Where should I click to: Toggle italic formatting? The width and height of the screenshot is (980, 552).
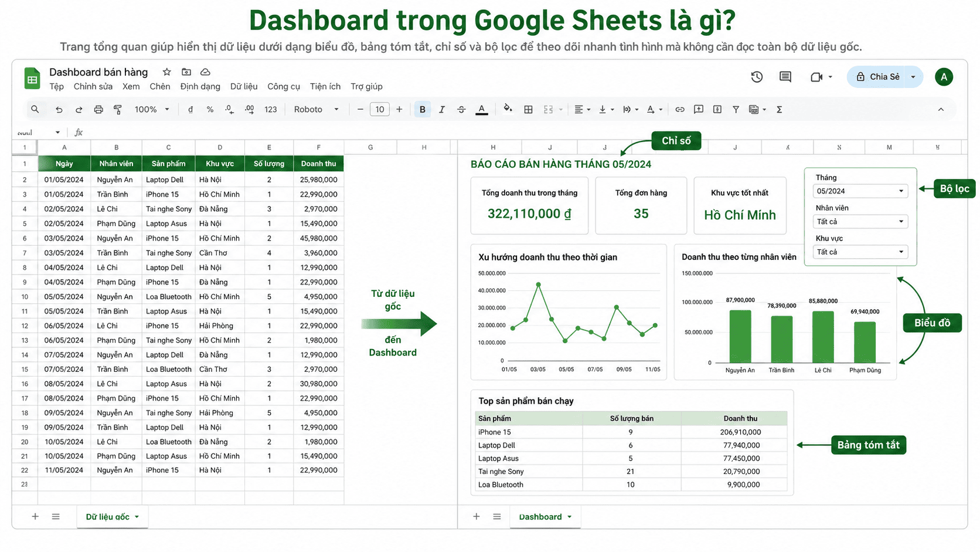pos(442,110)
